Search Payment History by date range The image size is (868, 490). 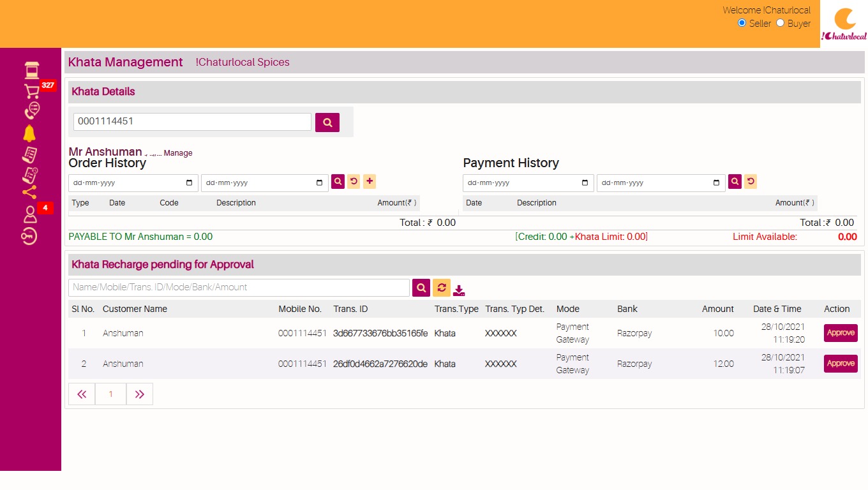pyautogui.click(x=735, y=182)
